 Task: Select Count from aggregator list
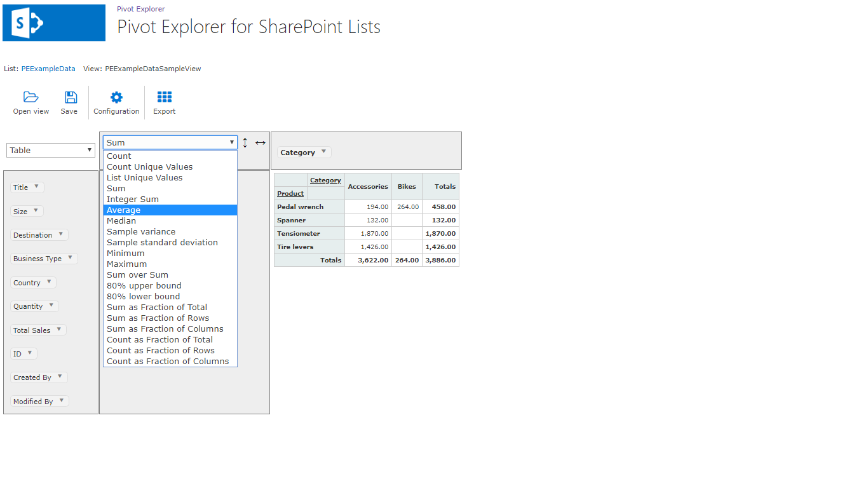click(x=170, y=156)
